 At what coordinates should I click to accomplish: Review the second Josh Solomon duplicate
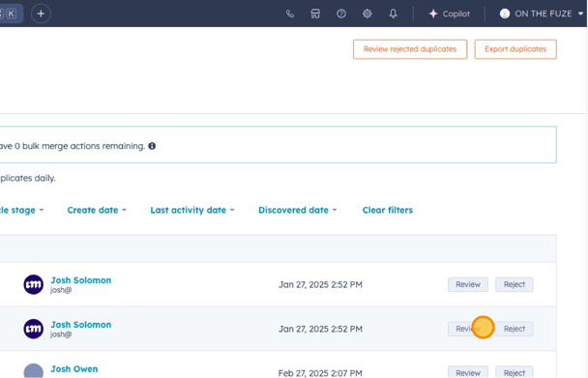coord(468,329)
